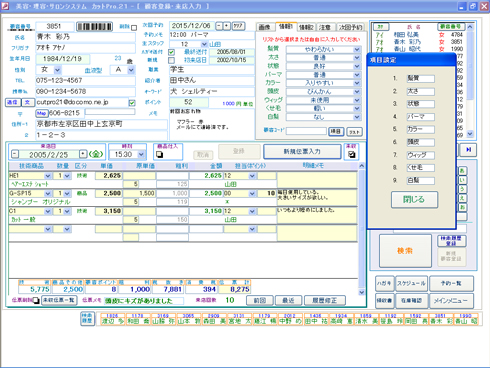
Task: Open the main staff 12 dropdown
Action: tap(204, 44)
